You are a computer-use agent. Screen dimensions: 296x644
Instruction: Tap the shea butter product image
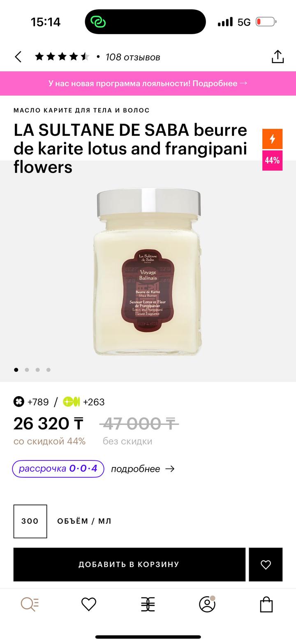[148, 272]
